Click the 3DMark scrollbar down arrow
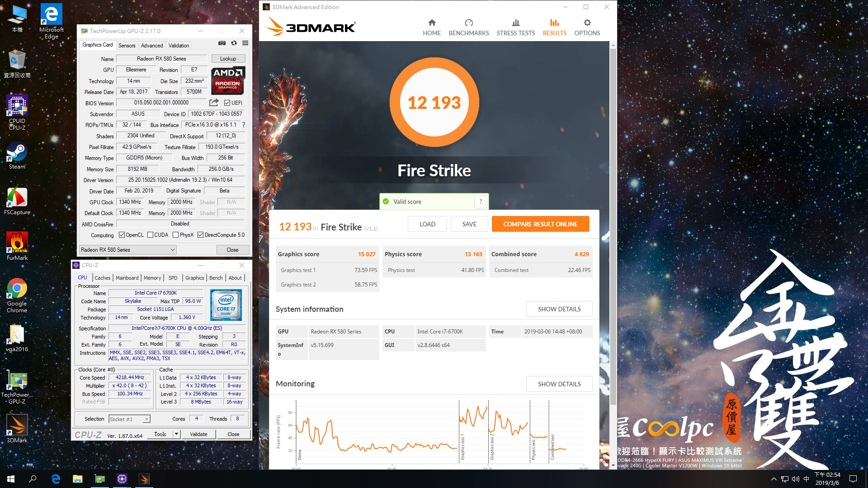The image size is (868, 488). tap(613, 465)
